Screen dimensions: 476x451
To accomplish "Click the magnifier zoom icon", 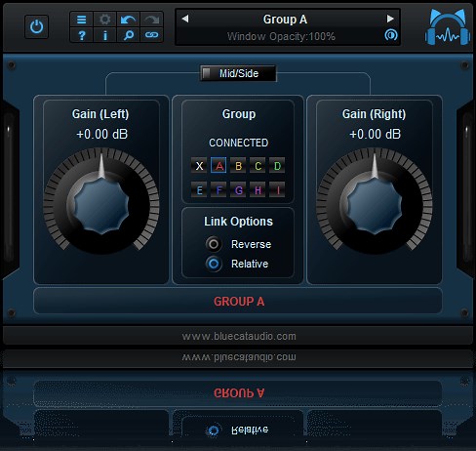I will pyautogui.click(x=128, y=35).
